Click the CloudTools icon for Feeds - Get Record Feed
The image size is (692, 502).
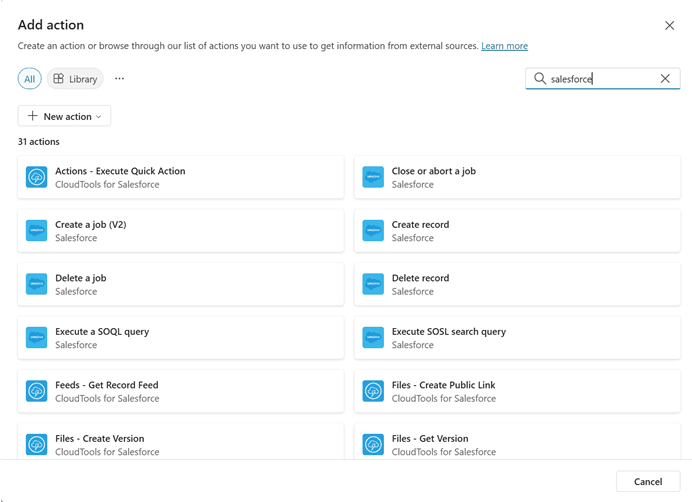(37, 391)
